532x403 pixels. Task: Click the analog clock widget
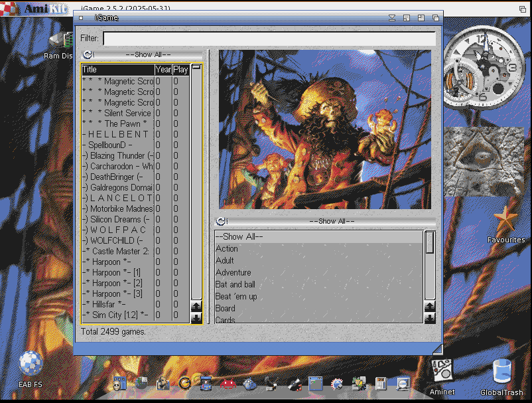tap(484, 68)
